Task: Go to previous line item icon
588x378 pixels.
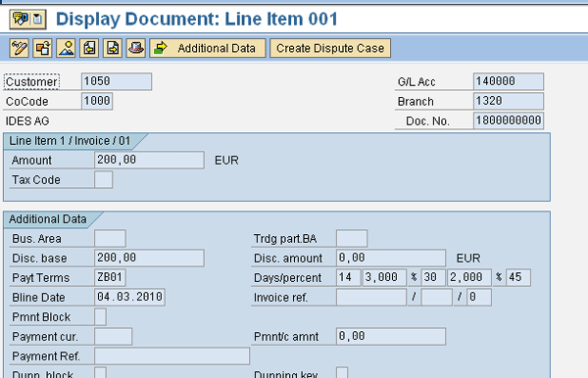Action: coord(89,48)
